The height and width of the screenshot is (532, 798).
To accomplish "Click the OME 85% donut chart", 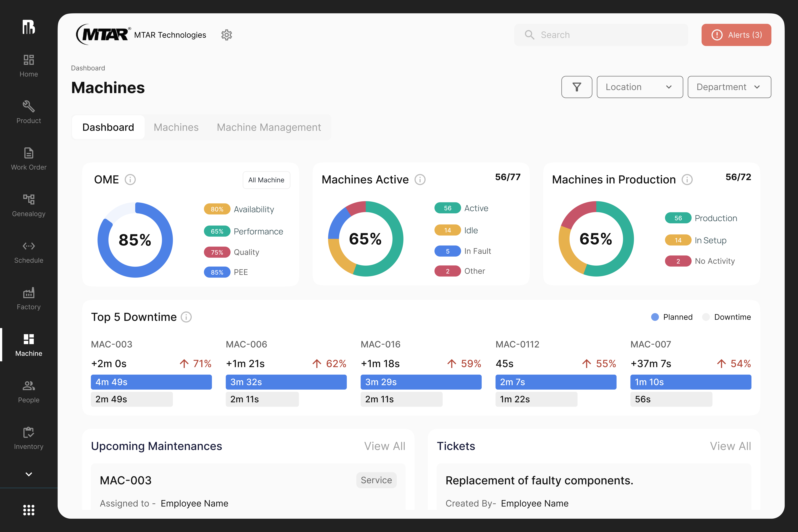I will [135, 240].
